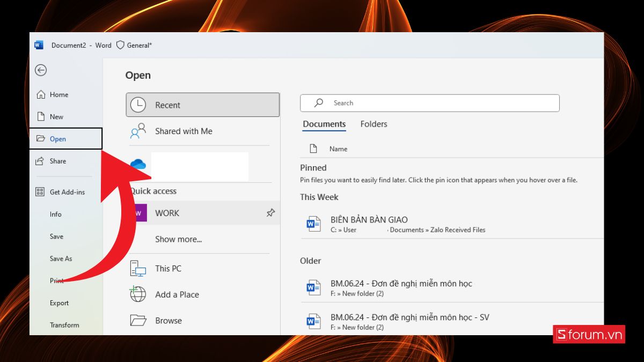Open the Transform option
The width and height of the screenshot is (644, 362).
coord(64,325)
